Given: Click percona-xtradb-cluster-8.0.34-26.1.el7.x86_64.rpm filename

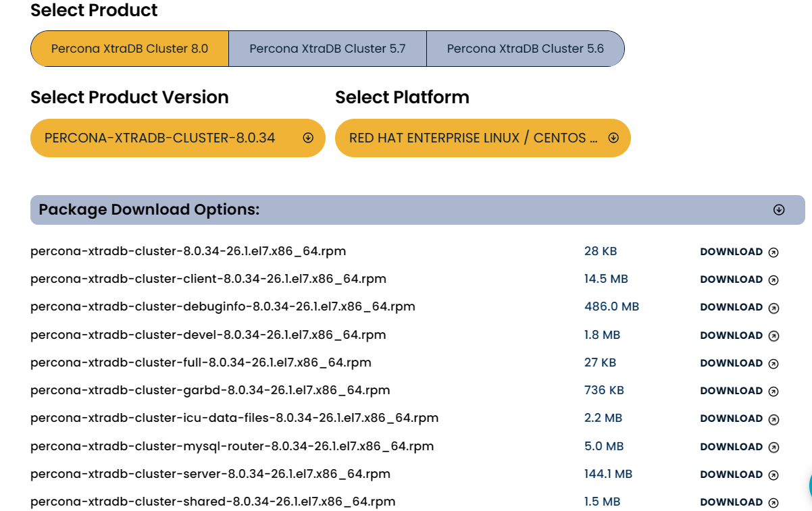Looking at the screenshot, I should pyautogui.click(x=188, y=251).
